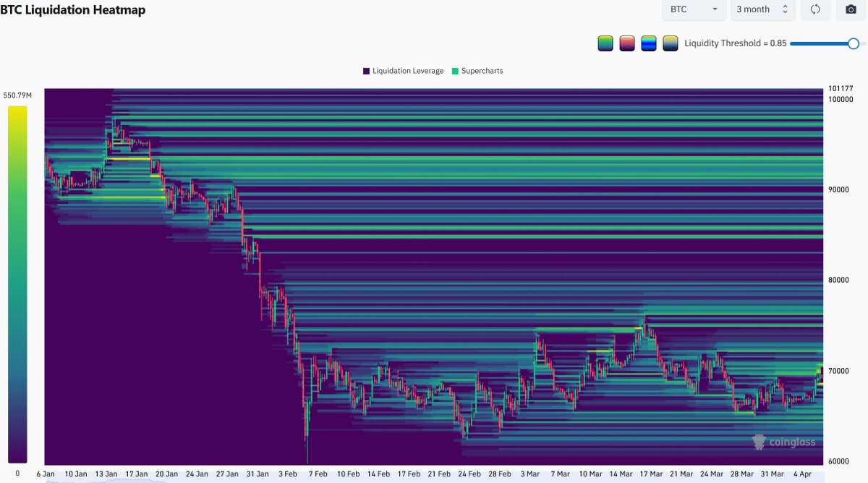This screenshot has height=483, width=868.
Task: Click the refresh chart icon
Action: (815, 9)
